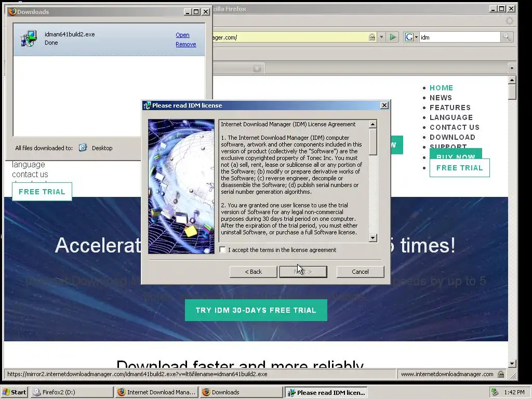Click the 1:42 PM clock

(514, 392)
